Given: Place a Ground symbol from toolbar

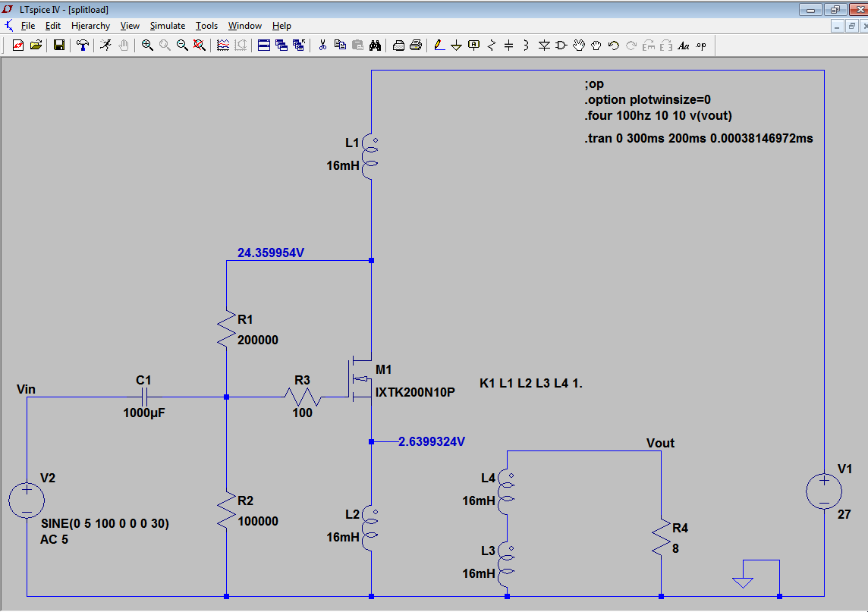Looking at the screenshot, I should 456,46.
